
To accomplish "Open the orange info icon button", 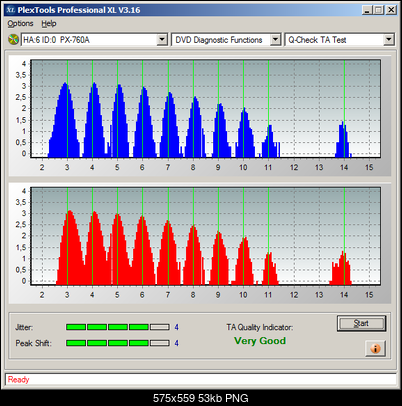I will [375, 349].
